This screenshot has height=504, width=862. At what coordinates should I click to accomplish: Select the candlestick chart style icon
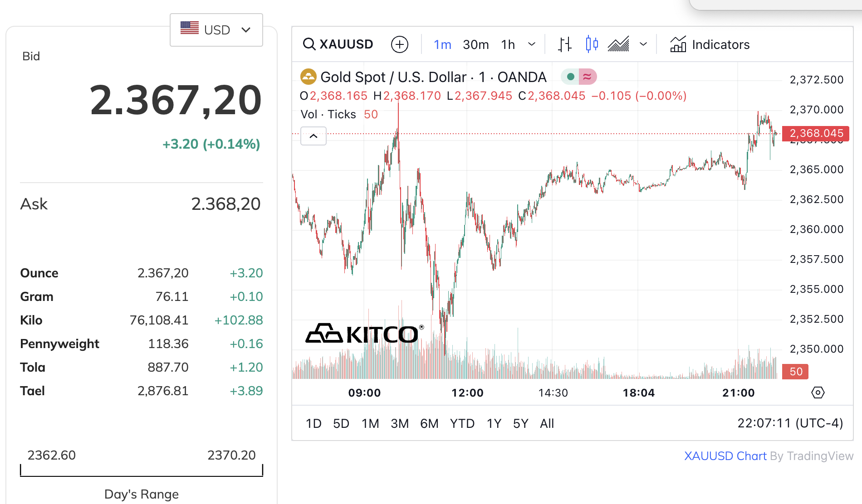(x=592, y=44)
